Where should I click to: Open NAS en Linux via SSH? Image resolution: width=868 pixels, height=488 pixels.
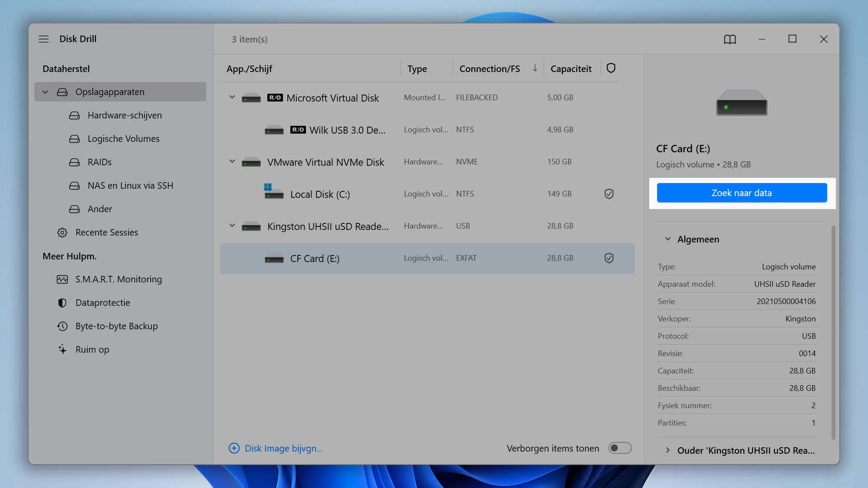(x=130, y=186)
